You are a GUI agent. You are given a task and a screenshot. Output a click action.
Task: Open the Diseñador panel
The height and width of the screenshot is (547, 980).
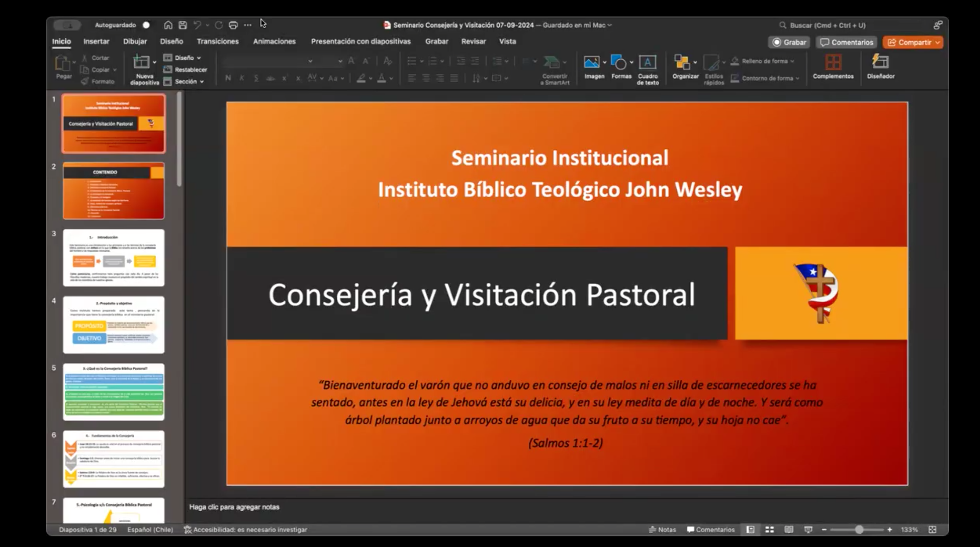tap(880, 63)
